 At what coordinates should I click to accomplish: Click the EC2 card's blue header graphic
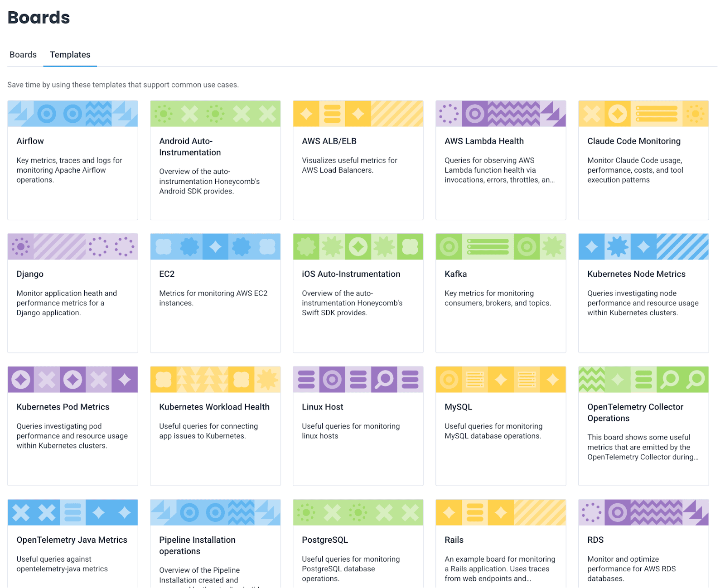pyautogui.click(x=215, y=246)
